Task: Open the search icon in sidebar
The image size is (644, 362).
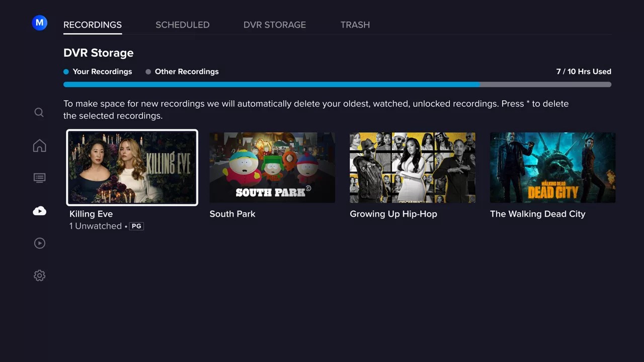Action: tap(39, 113)
